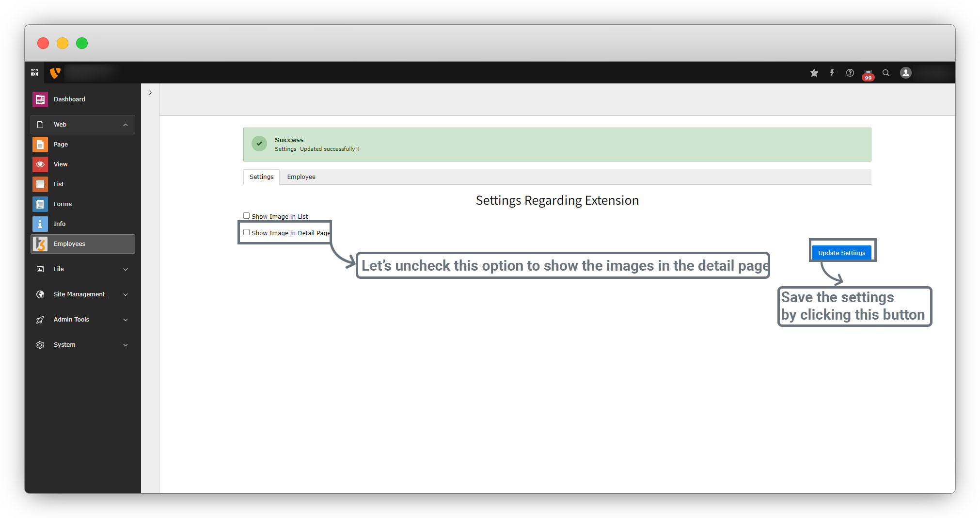Open the user avatar menu

pyautogui.click(x=905, y=73)
